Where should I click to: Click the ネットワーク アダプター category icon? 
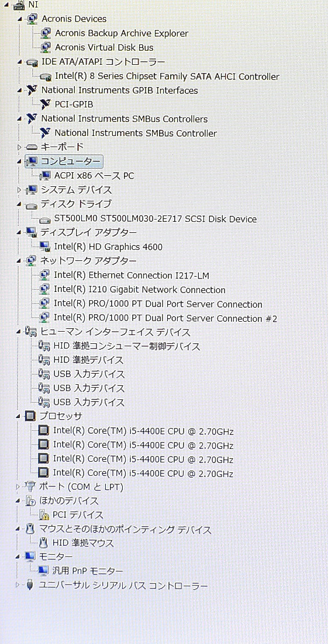pyautogui.click(x=31, y=260)
